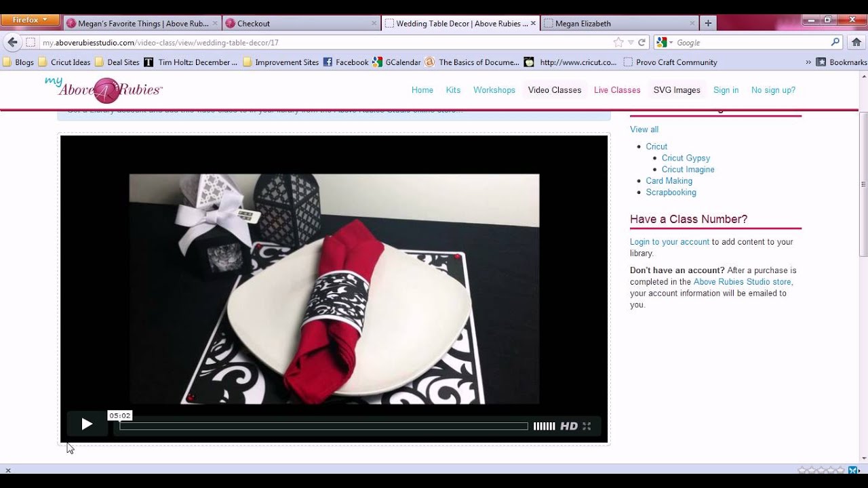Screen dimensions: 868x488
Task: Open the Cricut Imagine category
Action: pyautogui.click(x=688, y=169)
